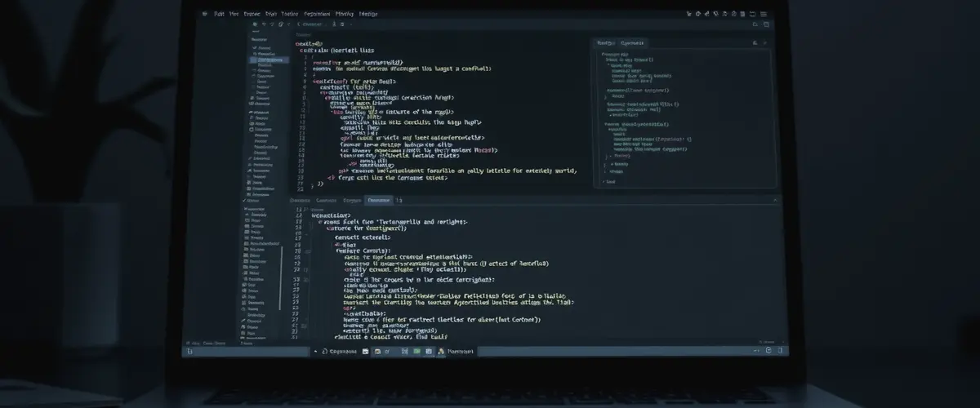Open the first menu in the editor menu bar
980x408 pixels.
[219, 14]
